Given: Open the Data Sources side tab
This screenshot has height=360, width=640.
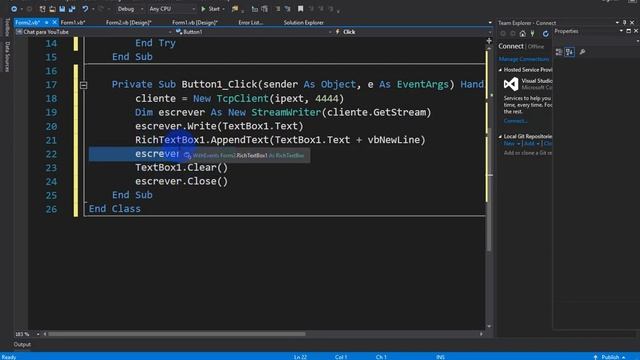Looking at the screenshot, I should [7, 56].
